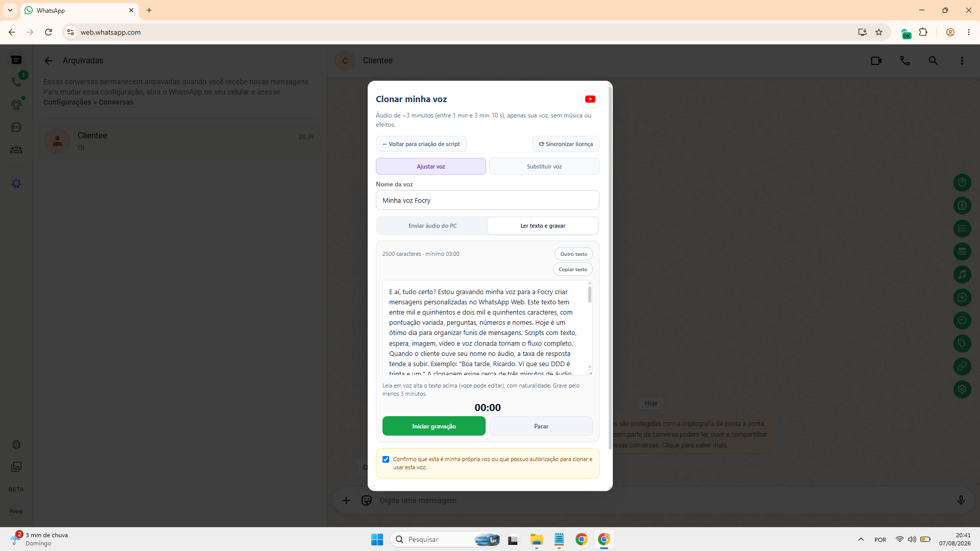Click the taskbar Pesquisar search box
Image resolution: width=980 pixels, height=551 pixels.
click(x=446, y=539)
